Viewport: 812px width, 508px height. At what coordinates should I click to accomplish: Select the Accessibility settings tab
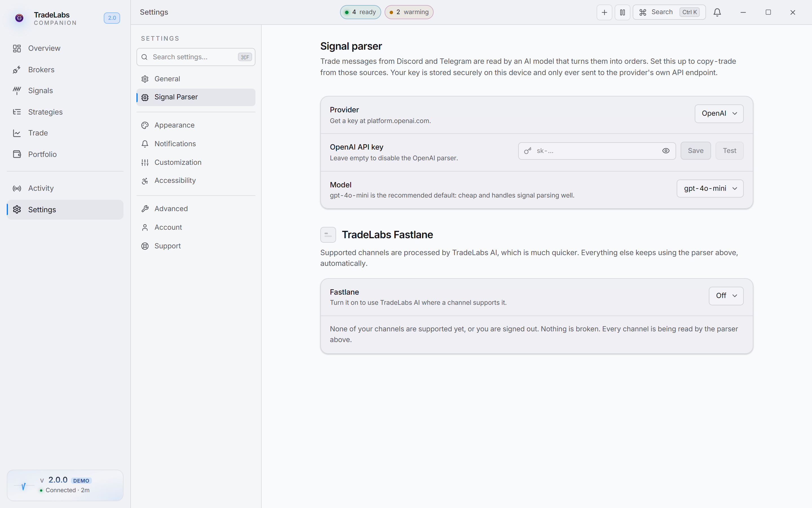196,181
